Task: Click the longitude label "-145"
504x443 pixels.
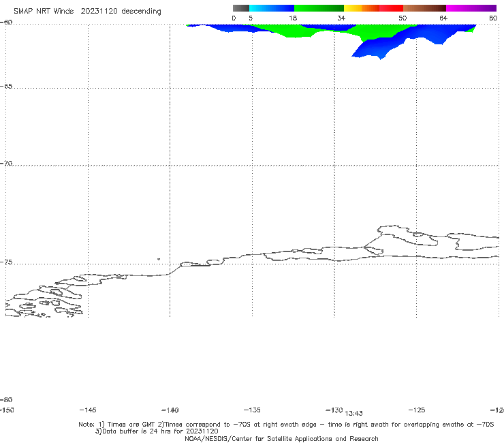Action: (88, 410)
